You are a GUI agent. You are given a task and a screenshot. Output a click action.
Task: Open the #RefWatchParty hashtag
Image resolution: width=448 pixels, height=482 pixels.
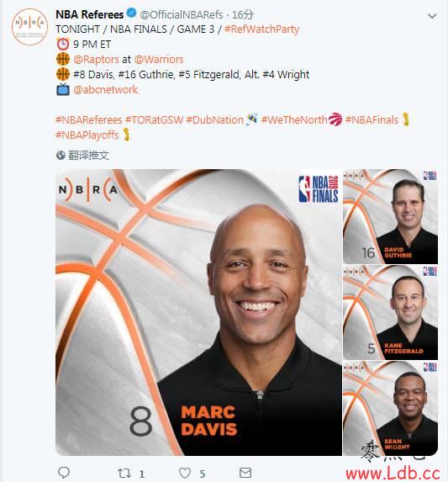[261, 29]
